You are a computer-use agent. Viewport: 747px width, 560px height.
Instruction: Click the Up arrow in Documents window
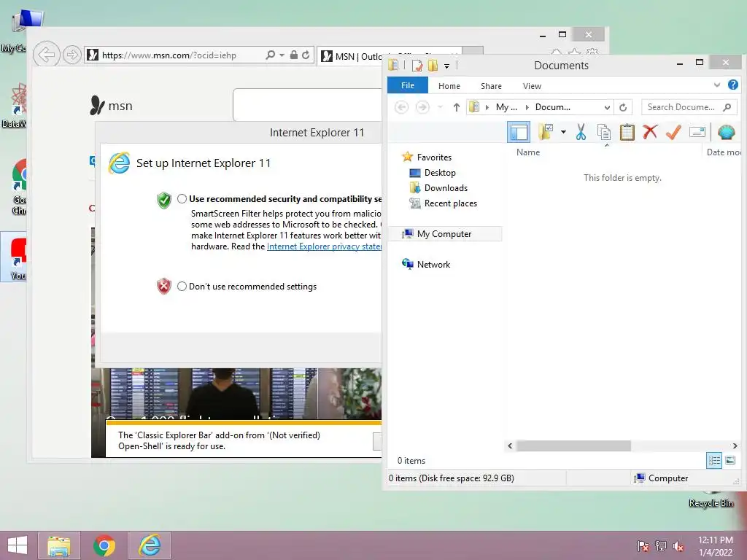457,107
